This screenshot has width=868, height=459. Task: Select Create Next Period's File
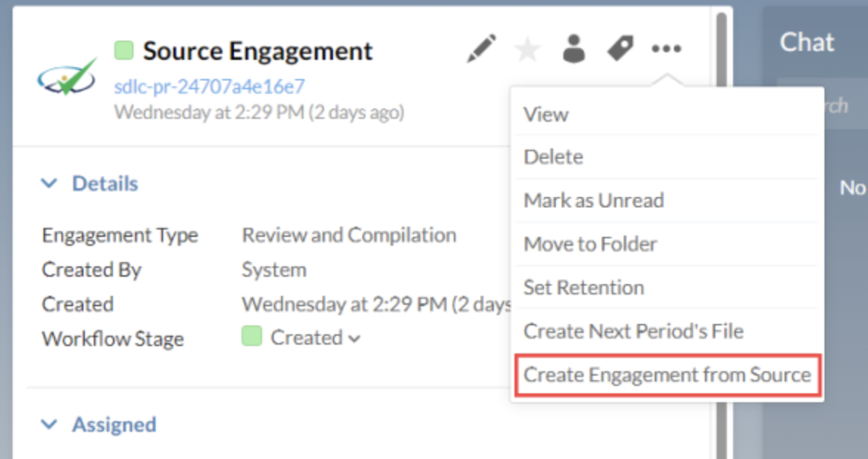[x=633, y=331]
